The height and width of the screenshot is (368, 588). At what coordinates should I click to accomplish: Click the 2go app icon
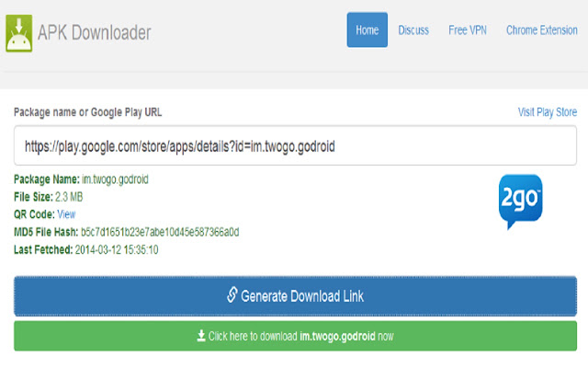(x=520, y=201)
